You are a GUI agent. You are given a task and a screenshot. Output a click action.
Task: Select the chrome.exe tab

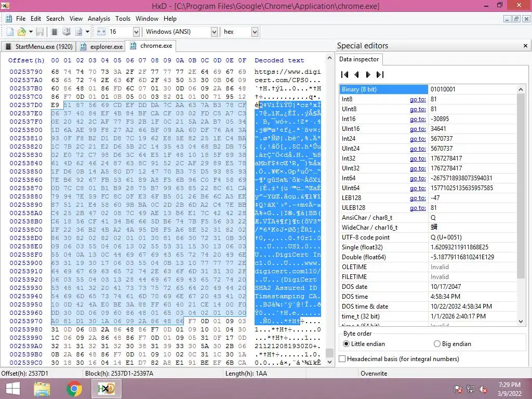point(151,46)
